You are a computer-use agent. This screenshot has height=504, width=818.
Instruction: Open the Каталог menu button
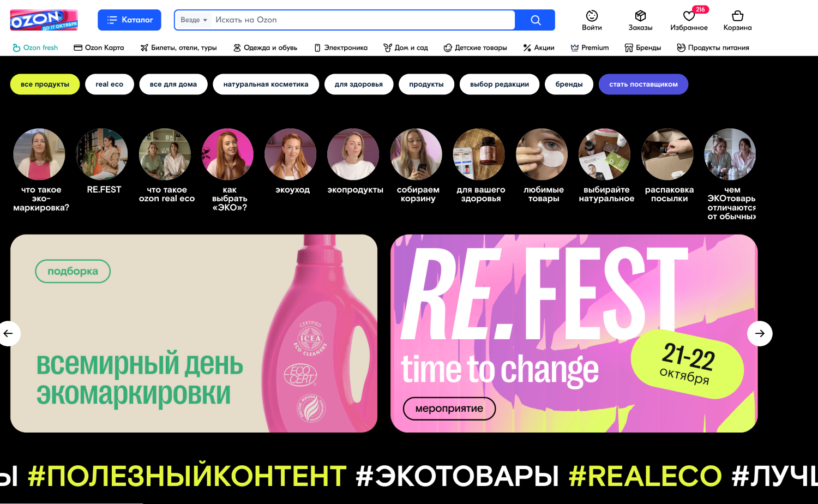[x=129, y=20]
